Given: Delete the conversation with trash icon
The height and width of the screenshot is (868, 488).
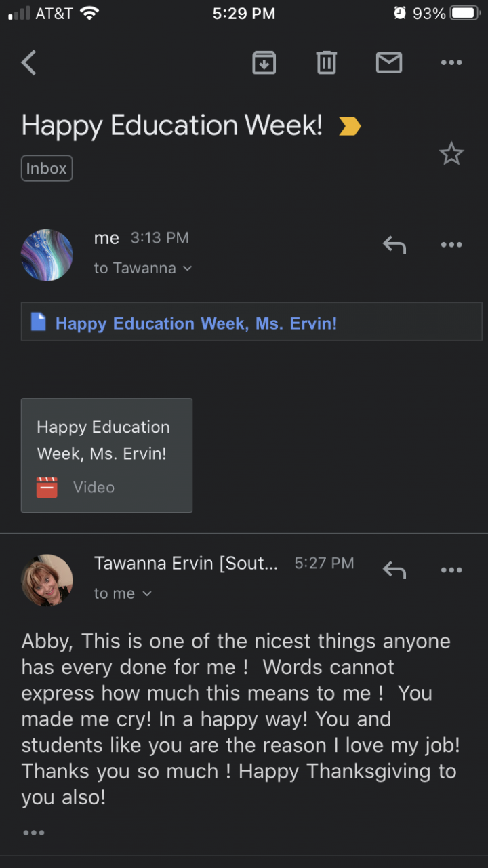Looking at the screenshot, I should tap(326, 63).
